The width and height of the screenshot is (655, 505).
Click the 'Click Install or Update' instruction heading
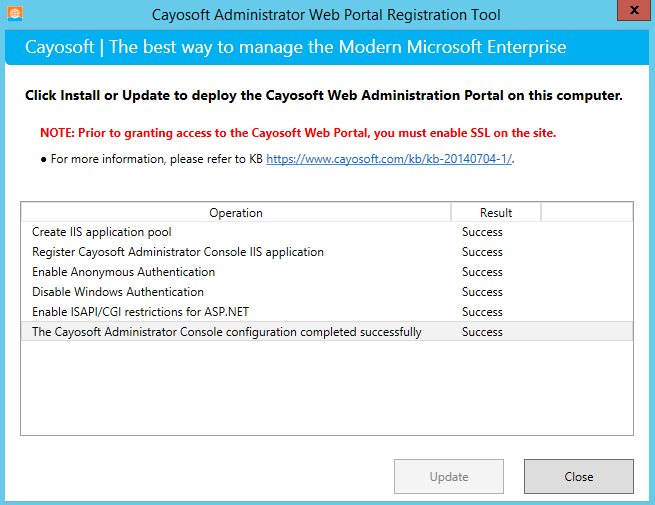(x=324, y=95)
